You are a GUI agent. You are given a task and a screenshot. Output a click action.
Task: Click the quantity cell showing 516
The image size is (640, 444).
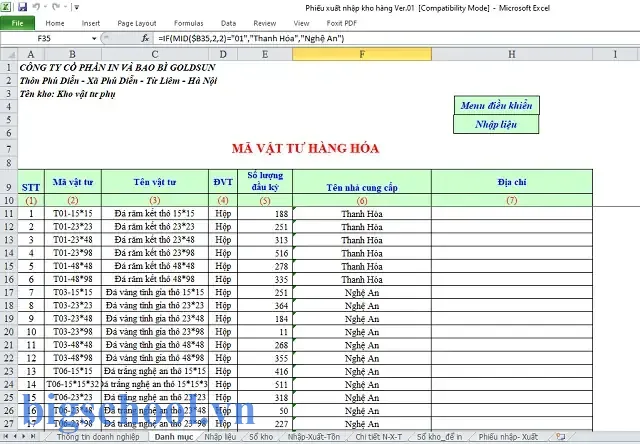pos(265,253)
